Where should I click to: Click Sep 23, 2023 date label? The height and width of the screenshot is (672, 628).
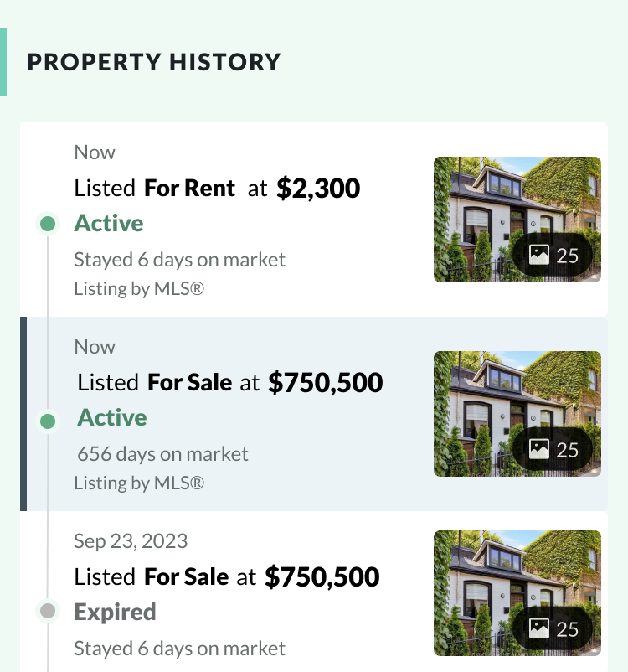click(131, 540)
